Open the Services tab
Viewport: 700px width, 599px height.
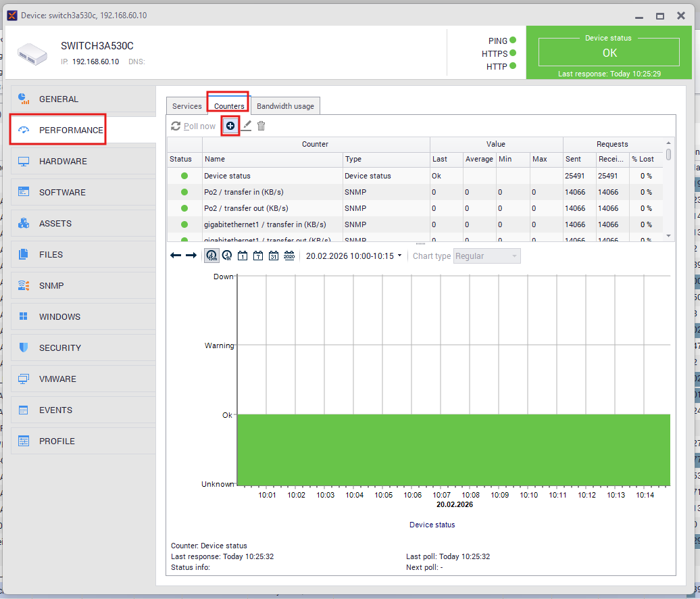(x=186, y=106)
